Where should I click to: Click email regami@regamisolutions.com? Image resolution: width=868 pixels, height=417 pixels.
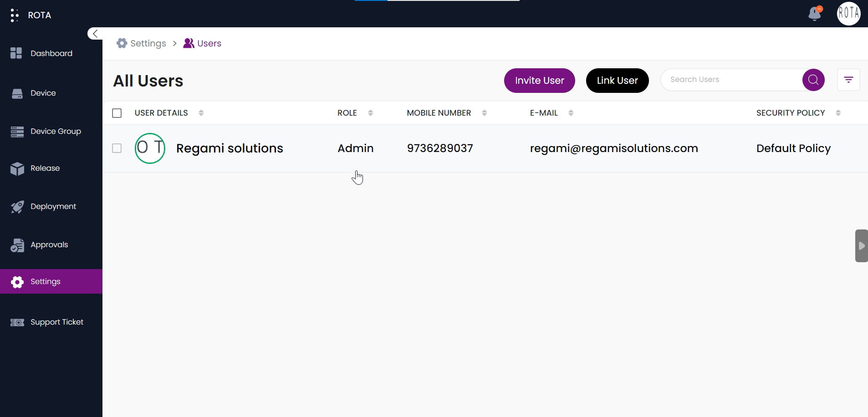coord(614,148)
